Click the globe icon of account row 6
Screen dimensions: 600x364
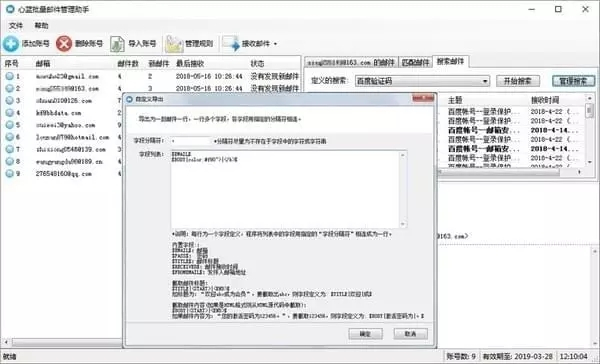9,137
